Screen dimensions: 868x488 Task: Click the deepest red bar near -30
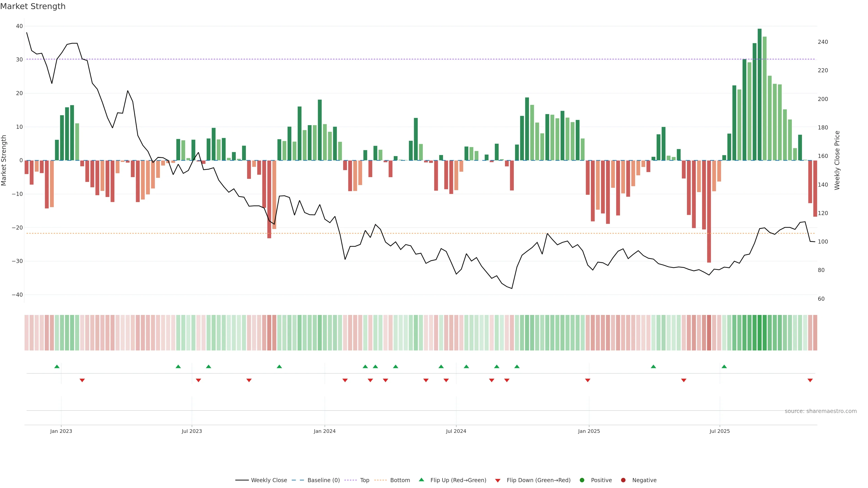709,211
